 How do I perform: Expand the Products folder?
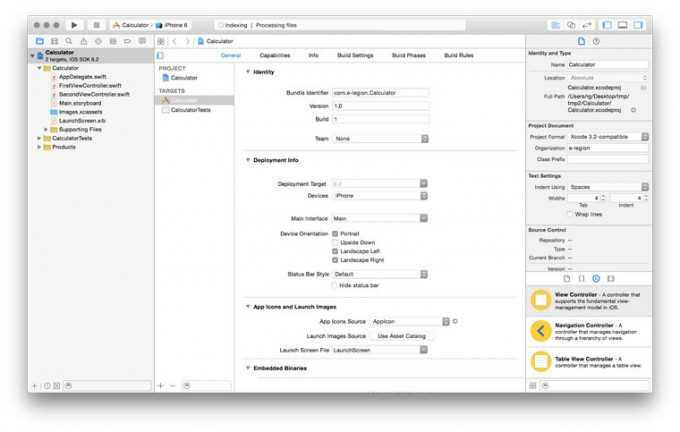click(x=39, y=147)
